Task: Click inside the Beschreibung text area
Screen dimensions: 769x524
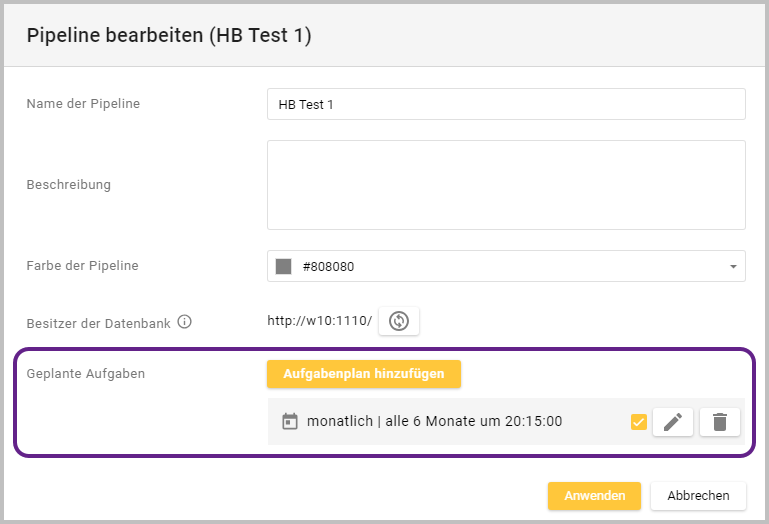Action: coord(505,185)
